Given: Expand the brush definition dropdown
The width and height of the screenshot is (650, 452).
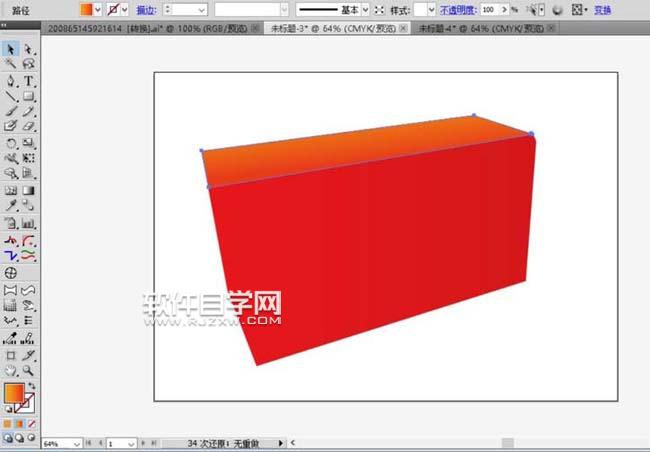Looking at the screenshot, I should click(284, 10).
